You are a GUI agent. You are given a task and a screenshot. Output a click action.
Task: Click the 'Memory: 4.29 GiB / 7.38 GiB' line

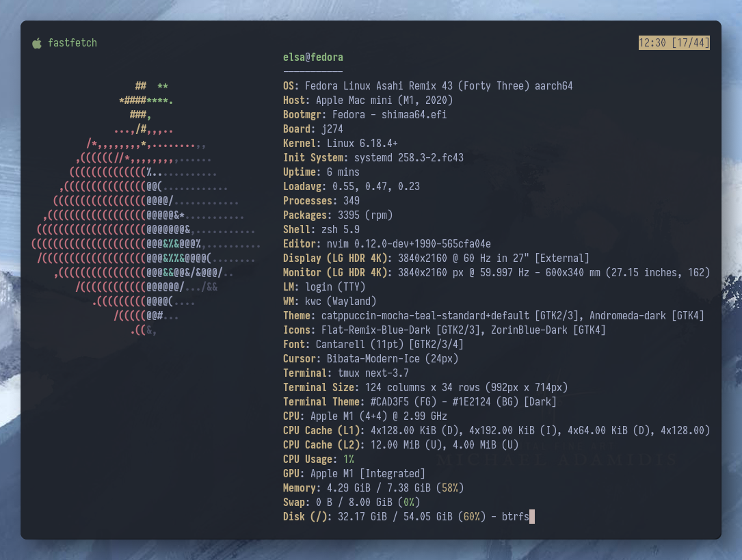[373, 488]
